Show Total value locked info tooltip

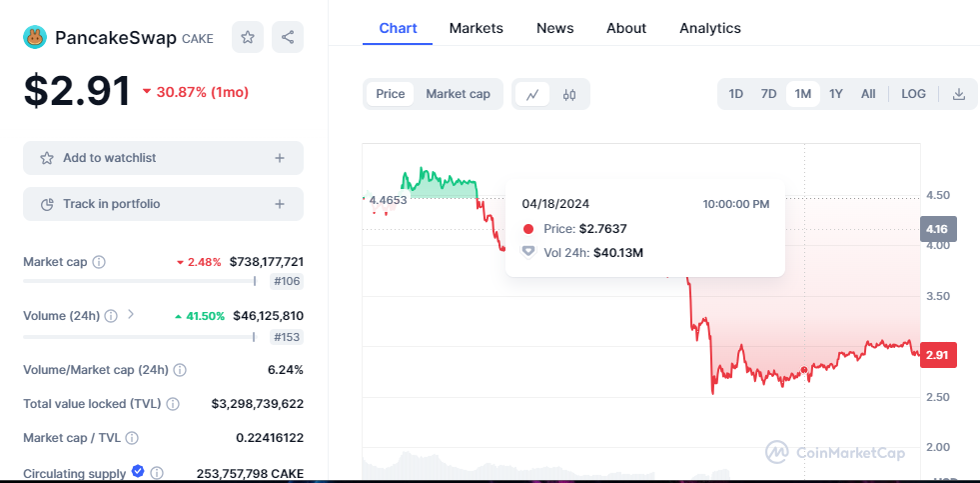[173, 404]
